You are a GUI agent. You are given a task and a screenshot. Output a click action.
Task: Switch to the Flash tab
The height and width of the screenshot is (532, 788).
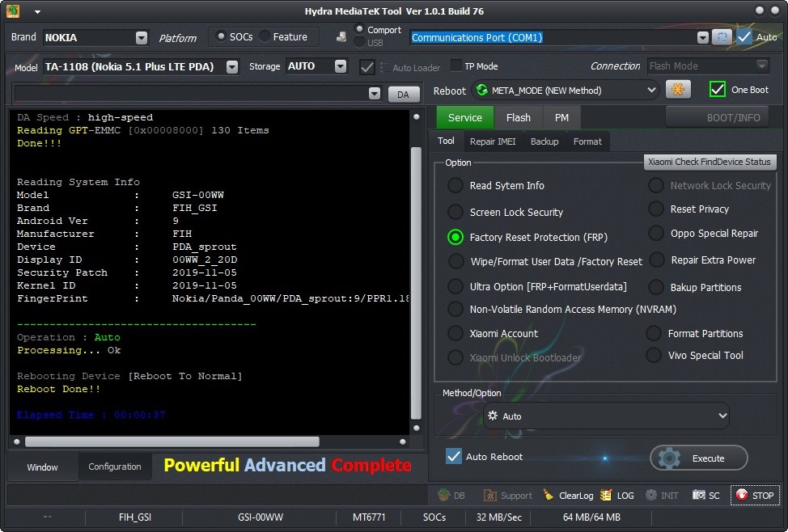tap(518, 117)
